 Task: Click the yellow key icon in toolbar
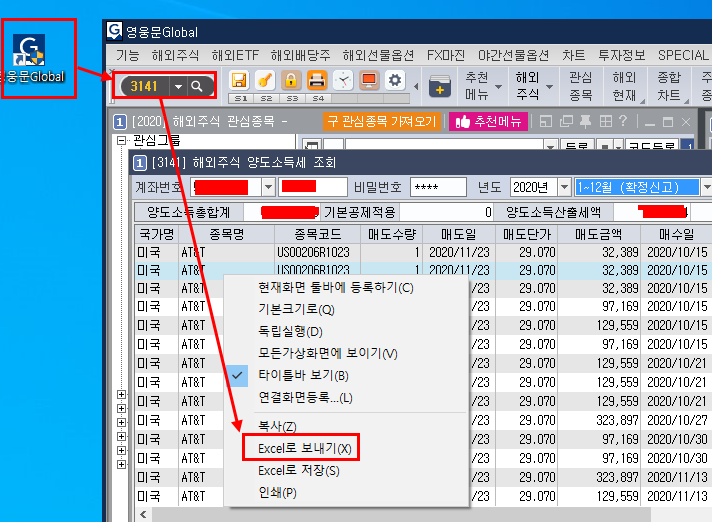(265, 81)
